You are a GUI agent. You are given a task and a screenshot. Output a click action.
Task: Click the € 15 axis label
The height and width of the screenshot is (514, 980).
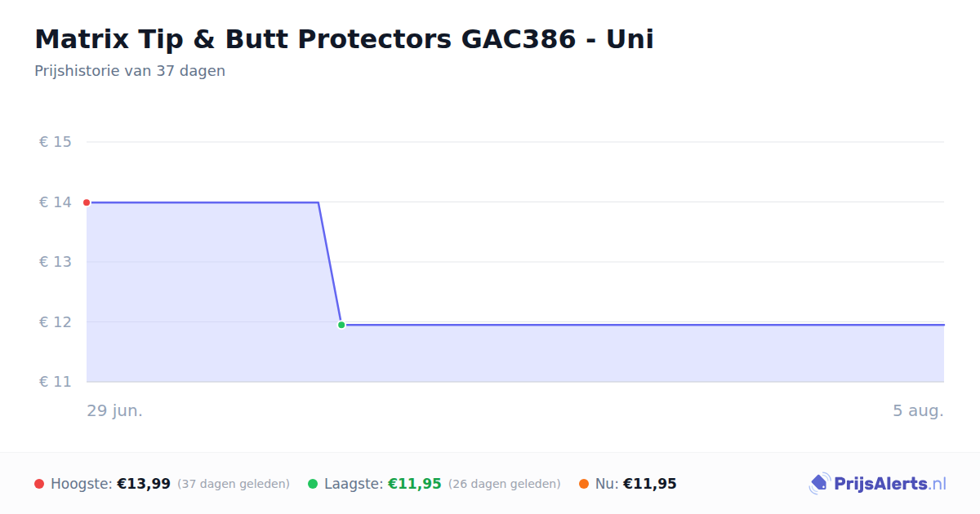56,142
